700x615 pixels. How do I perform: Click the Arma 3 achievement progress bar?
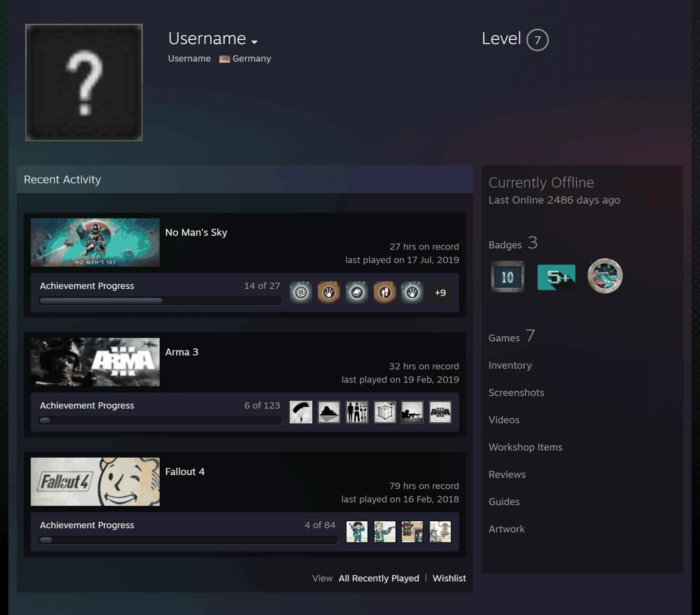pyautogui.click(x=160, y=420)
